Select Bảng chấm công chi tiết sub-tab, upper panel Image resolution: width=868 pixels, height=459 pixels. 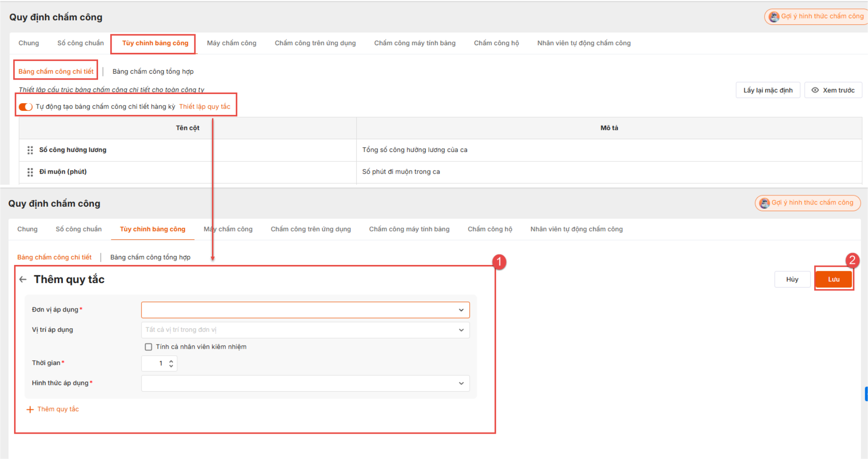(x=56, y=71)
